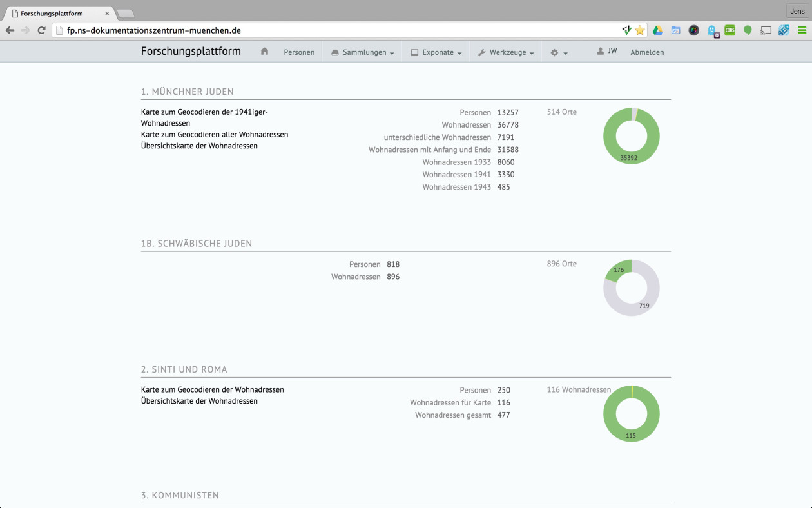Open Karte zum Geocodieren der 1941iger-Wohnadressen

(x=204, y=117)
